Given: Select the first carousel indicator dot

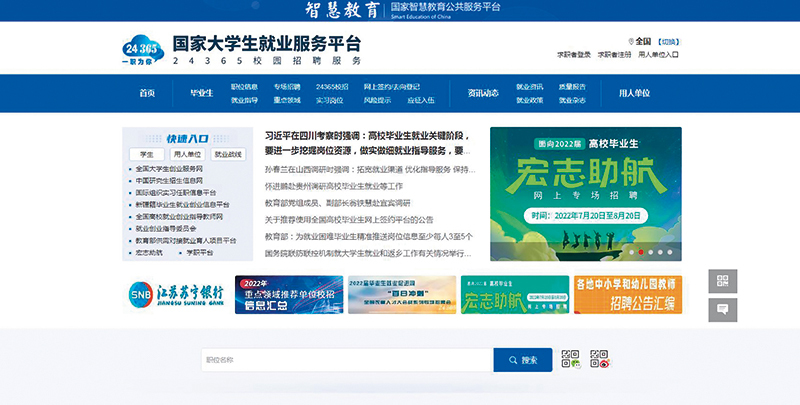Looking at the screenshot, I should (632, 252).
